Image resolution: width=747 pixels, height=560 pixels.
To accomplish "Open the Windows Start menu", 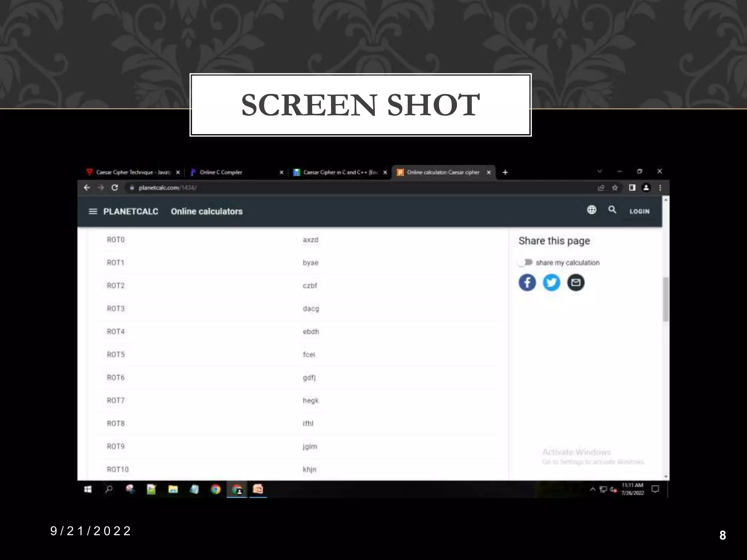I will coord(88,489).
